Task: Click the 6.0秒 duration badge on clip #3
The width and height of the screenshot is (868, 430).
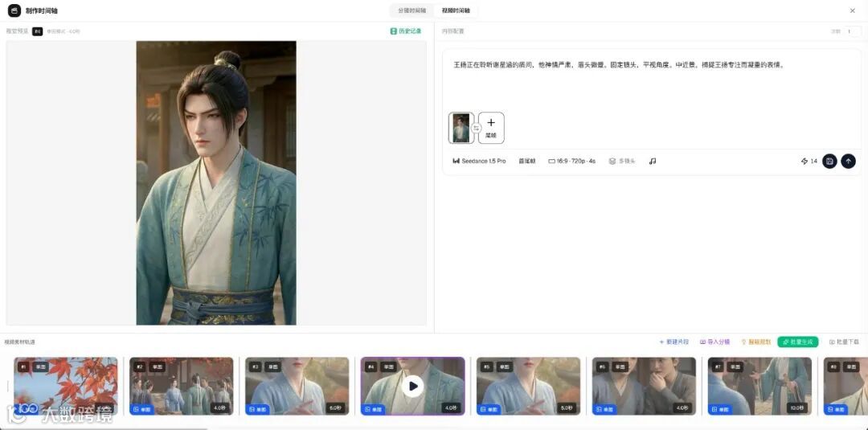Action: (335, 407)
